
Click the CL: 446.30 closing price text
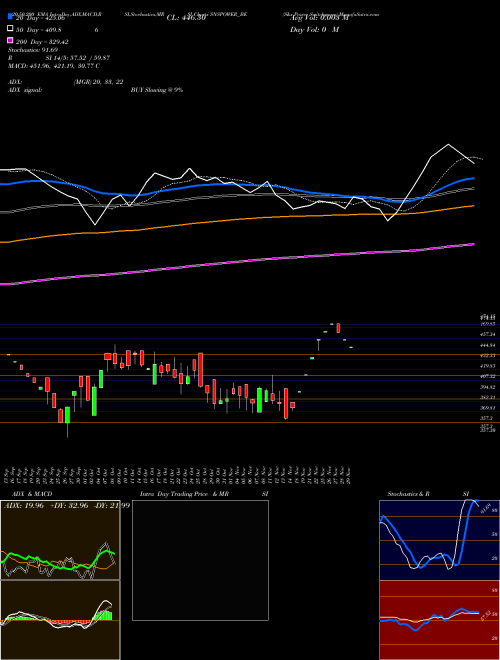click(186, 18)
